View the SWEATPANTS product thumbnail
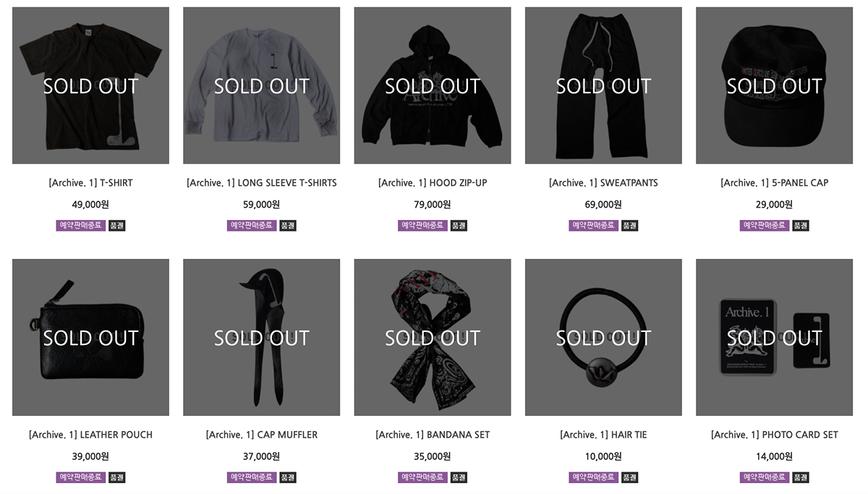Image resolution: width=868 pixels, height=494 pixels. (x=603, y=85)
